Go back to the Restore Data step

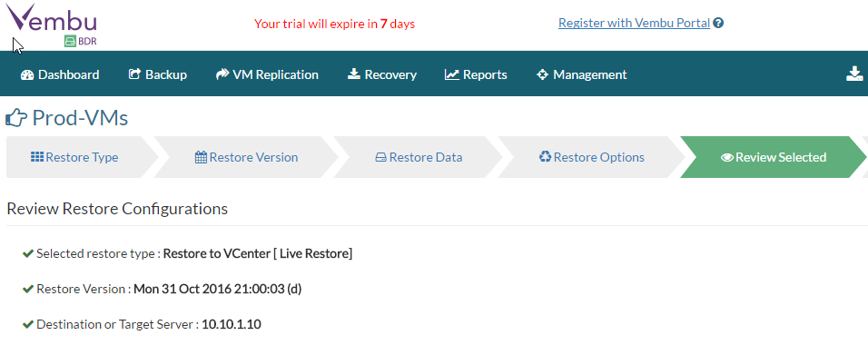coord(419,157)
